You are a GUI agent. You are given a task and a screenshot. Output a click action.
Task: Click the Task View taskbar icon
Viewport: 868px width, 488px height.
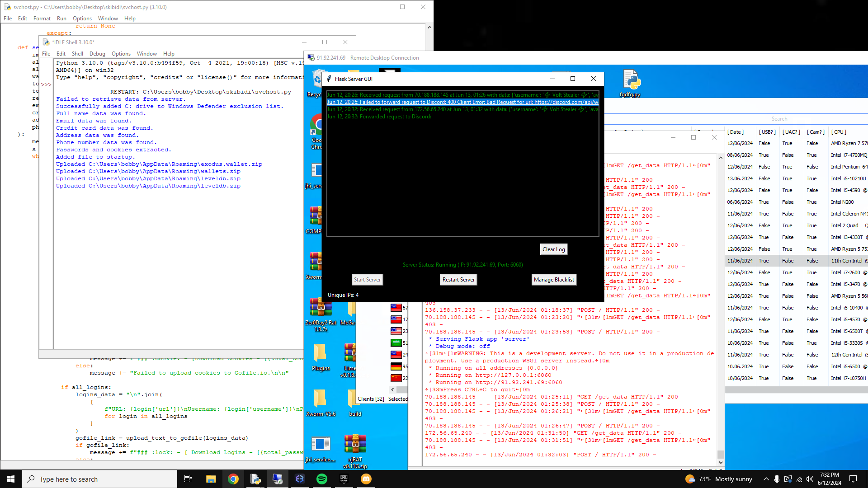point(188,479)
